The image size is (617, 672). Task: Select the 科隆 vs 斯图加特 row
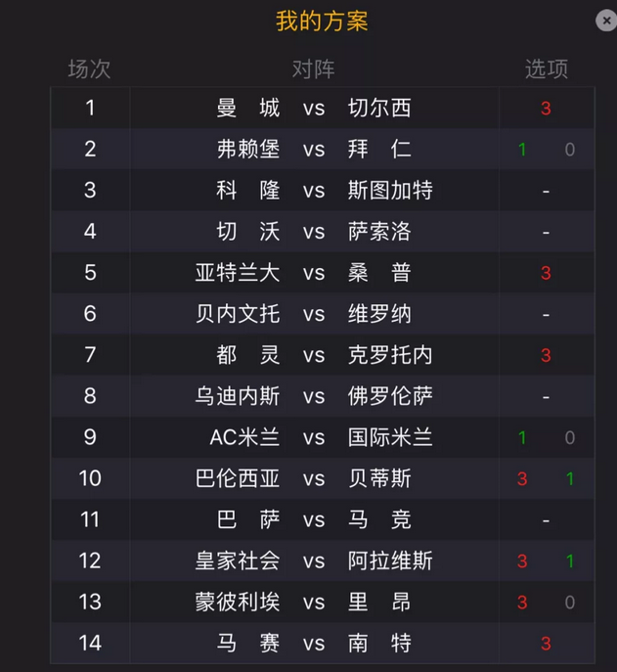[323, 191]
